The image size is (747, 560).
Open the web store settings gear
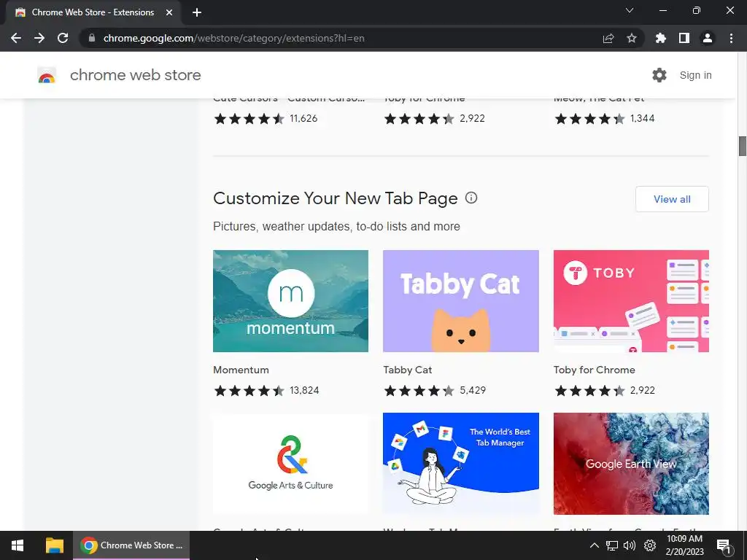click(x=659, y=75)
